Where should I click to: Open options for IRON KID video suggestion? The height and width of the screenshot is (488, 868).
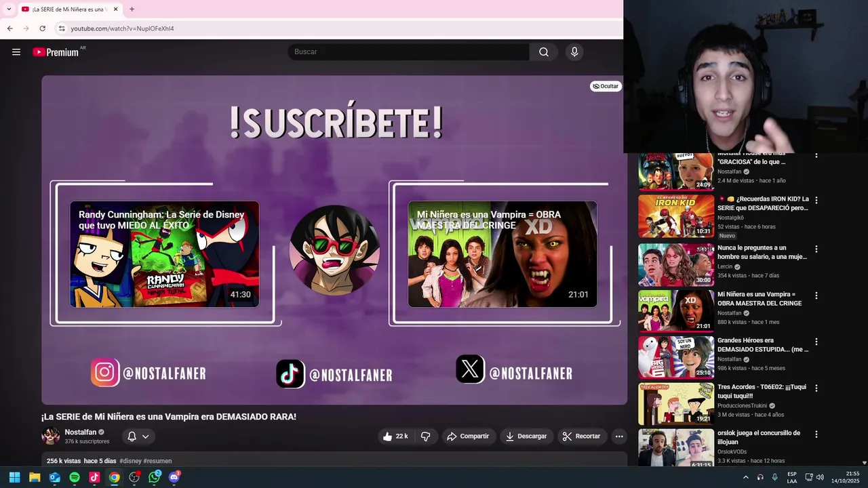pos(816,201)
